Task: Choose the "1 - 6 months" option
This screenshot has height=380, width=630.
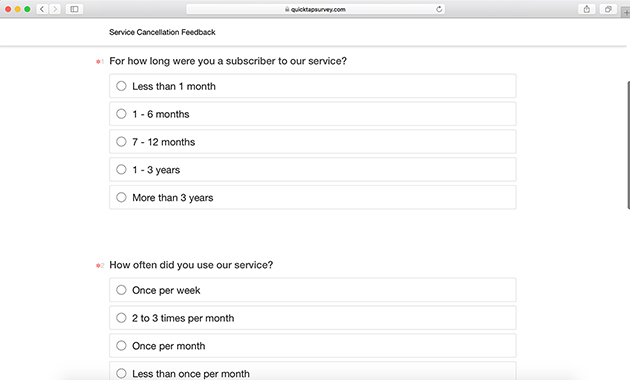Action: coord(121,114)
